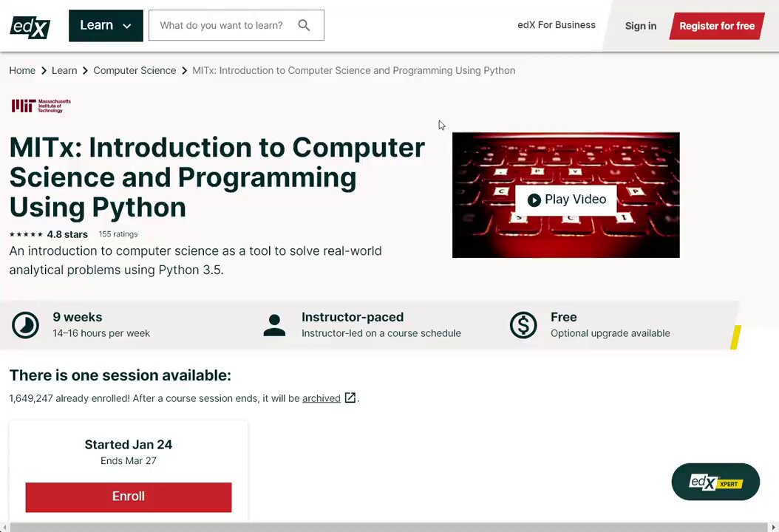779x532 pixels.
Task: Click Register for free button
Action: (x=717, y=26)
